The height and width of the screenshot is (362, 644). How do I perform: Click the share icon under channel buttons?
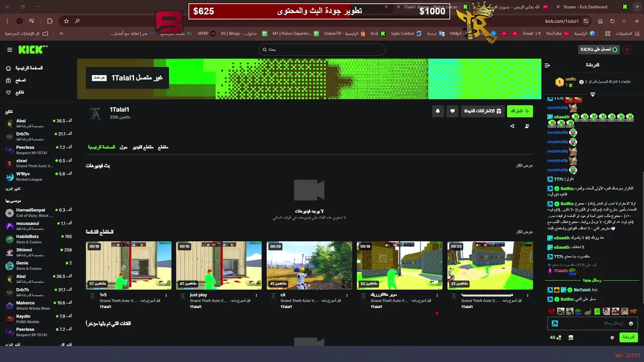point(512,126)
